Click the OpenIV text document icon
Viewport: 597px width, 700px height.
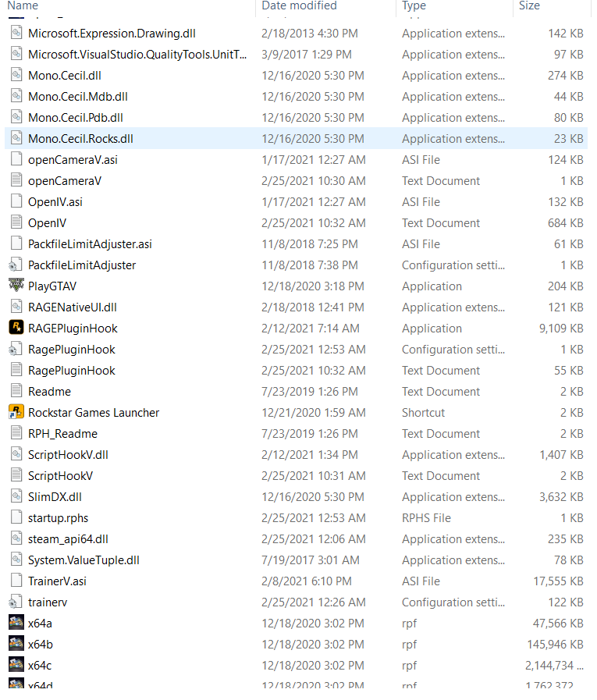pos(16,222)
